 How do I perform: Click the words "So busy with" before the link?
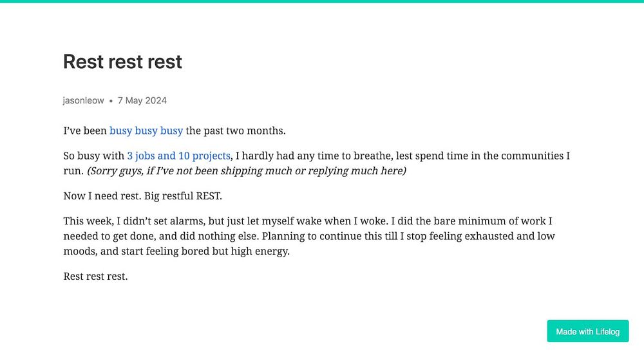click(93, 156)
